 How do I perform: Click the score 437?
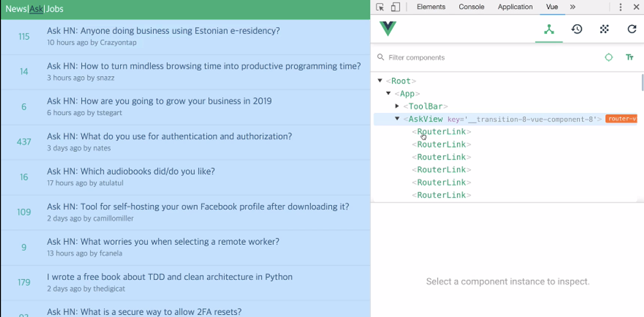pyautogui.click(x=24, y=142)
